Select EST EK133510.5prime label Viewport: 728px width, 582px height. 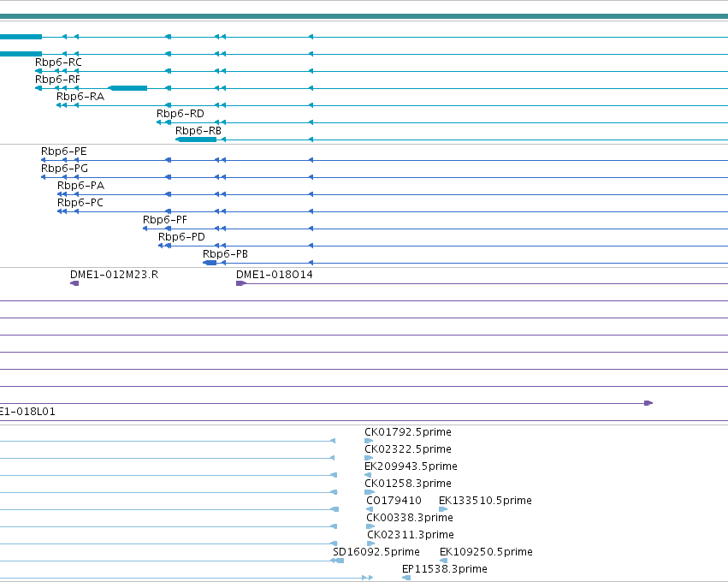485,501
